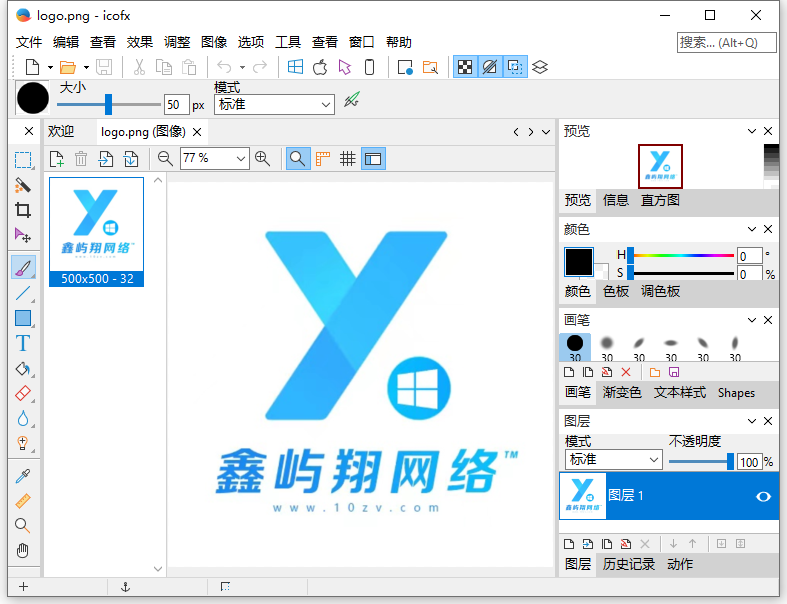Toggle the selection overlay toolbar button
This screenshot has height=604, width=787.
click(x=515, y=67)
